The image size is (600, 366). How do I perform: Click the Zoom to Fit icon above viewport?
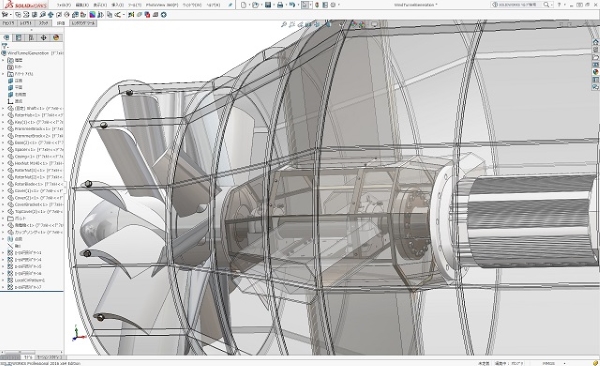click(284, 25)
